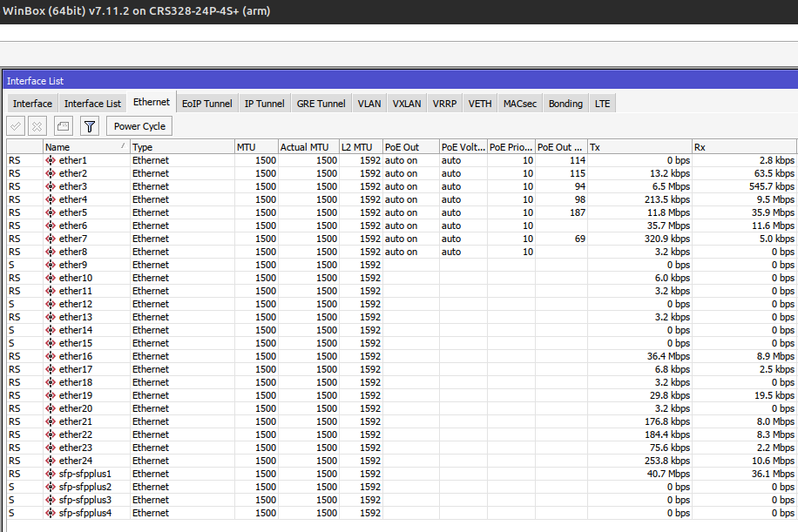Click the Disable cross toolbar icon
798x532 pixels.
tap(37, 126)
